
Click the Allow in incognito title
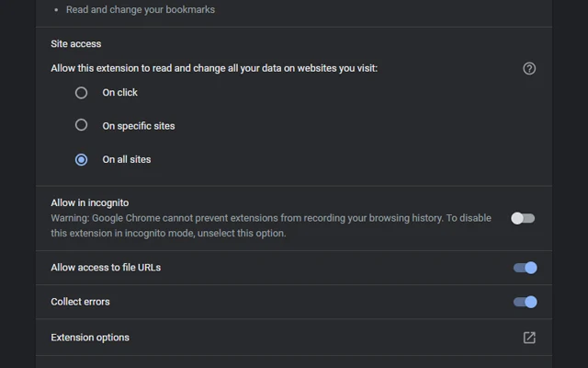(90, 202)
